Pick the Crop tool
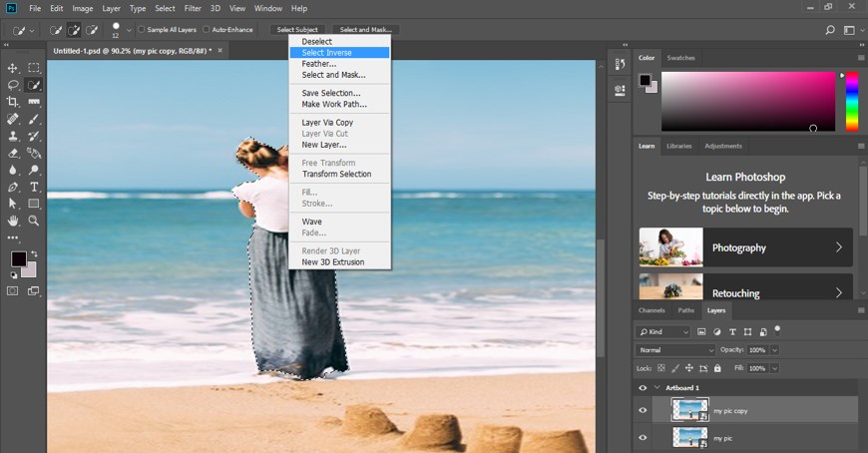 (13, 102)
